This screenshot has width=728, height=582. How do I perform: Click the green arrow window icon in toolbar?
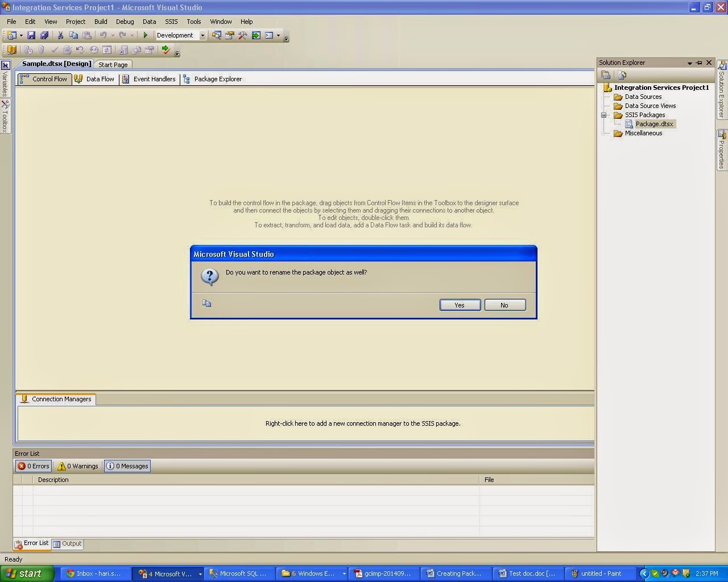[x=256, y=35]
